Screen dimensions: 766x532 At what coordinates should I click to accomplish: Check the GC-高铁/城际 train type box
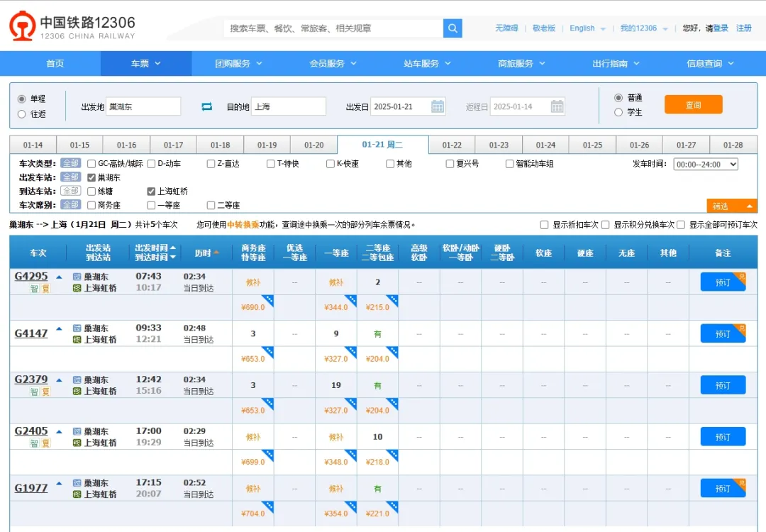[91, 164]
